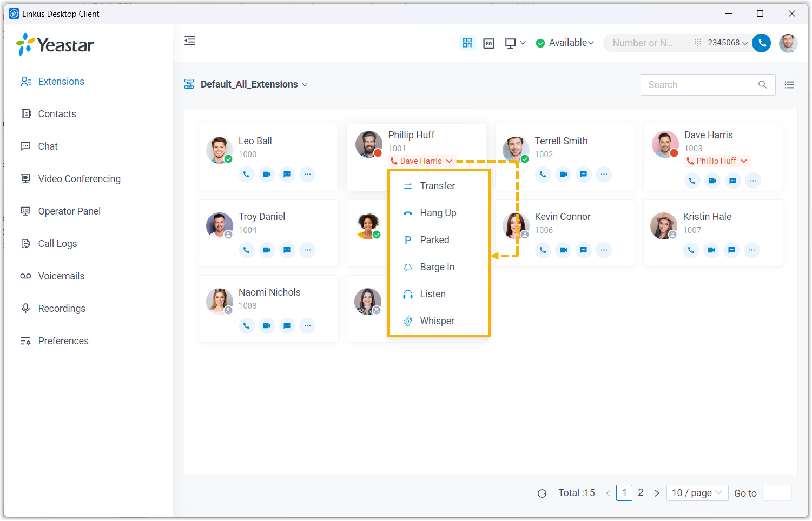
Task: Open more options for Troy Daniel
Action: [307, 250]
